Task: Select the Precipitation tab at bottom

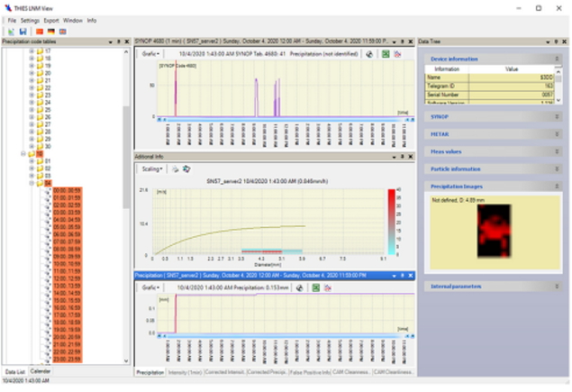Action: click(x=150, y=373)
